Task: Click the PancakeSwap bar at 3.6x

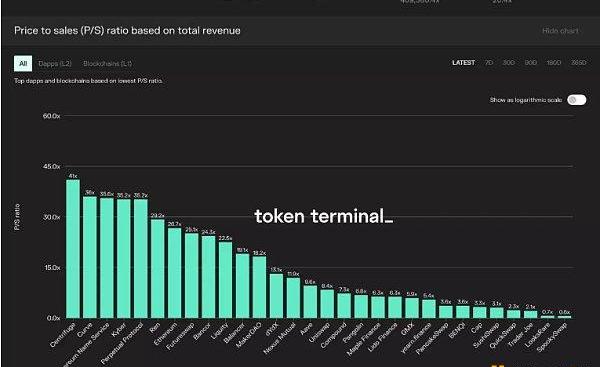Action: pyautogui.click(x=446, y=312)
